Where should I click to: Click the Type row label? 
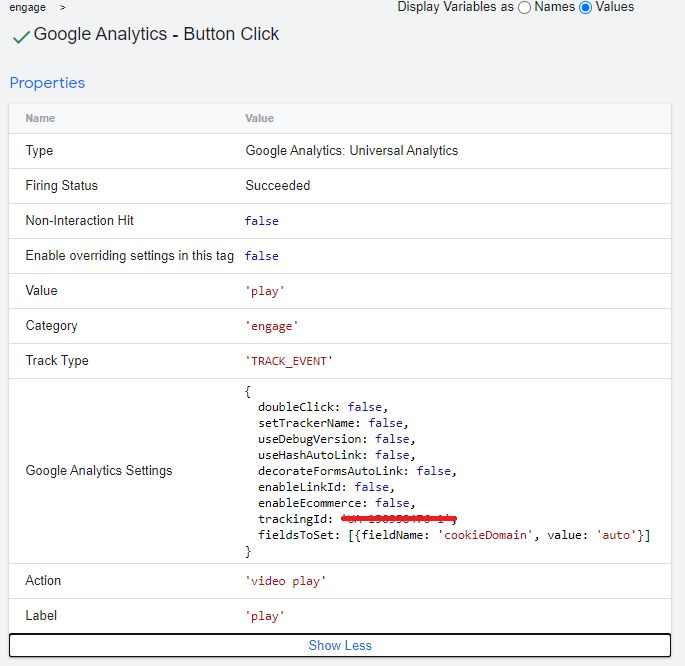(x=39, y=151)
